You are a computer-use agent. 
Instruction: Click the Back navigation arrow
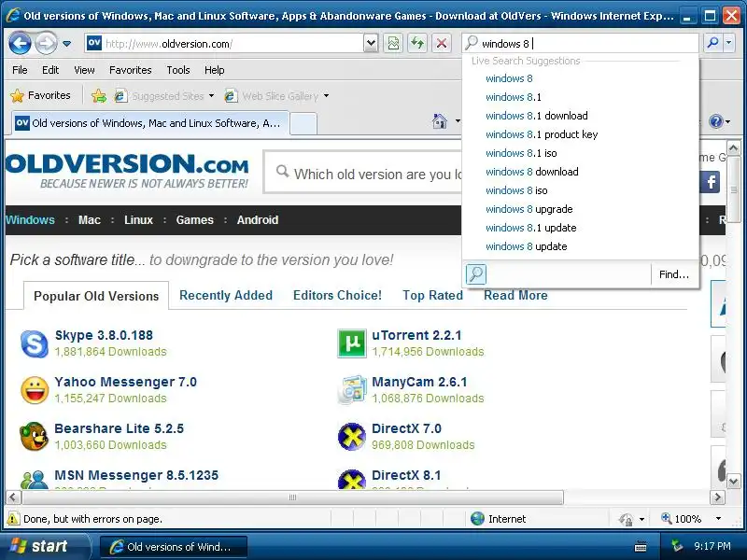tap(20, 44)
